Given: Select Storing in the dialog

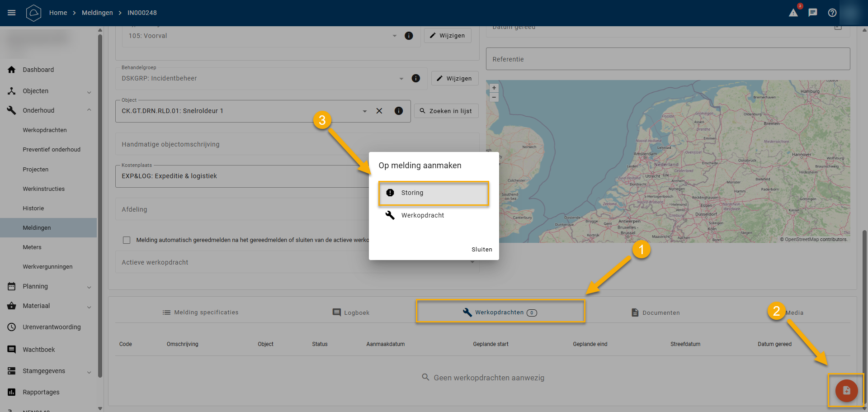Looking at the screenshot, I should pos(434,193).
